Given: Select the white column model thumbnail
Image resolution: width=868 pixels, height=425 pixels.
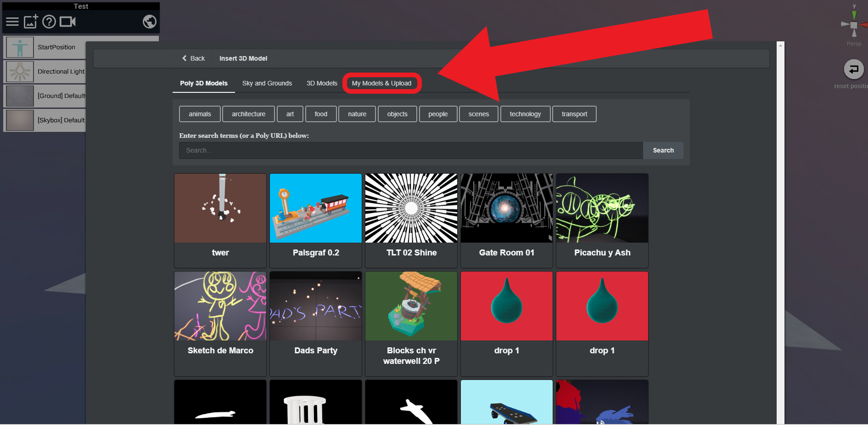Looking at the screenshot, I should [316, 402].
